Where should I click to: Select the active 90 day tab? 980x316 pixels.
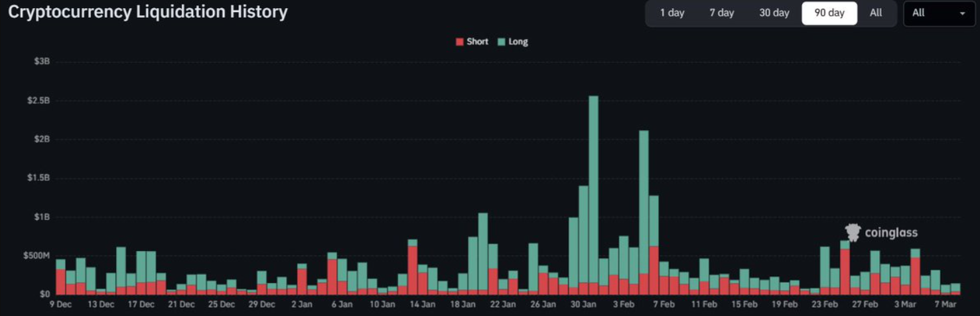pyautogui.click(x=829, y=13)
